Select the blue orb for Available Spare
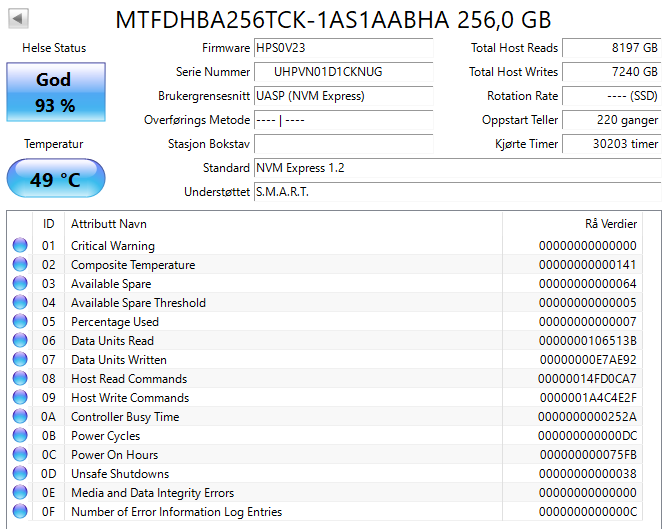This screenshot has height=529, width=668. coord(20,284)
